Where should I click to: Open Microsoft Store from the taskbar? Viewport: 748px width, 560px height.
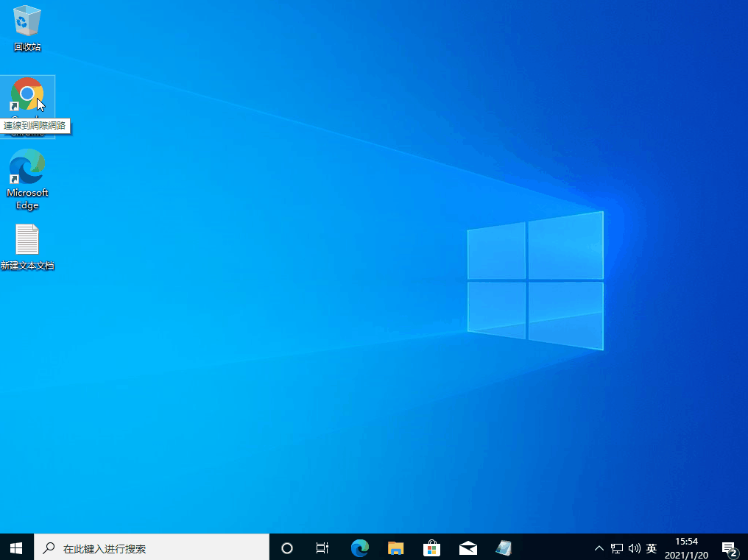click(431, 548)
